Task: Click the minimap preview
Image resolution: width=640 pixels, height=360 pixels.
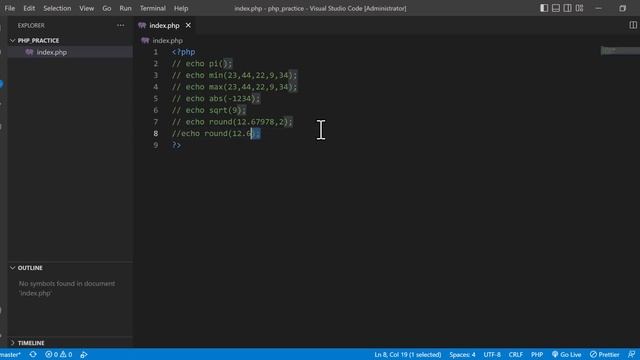Action: [620, 51]
